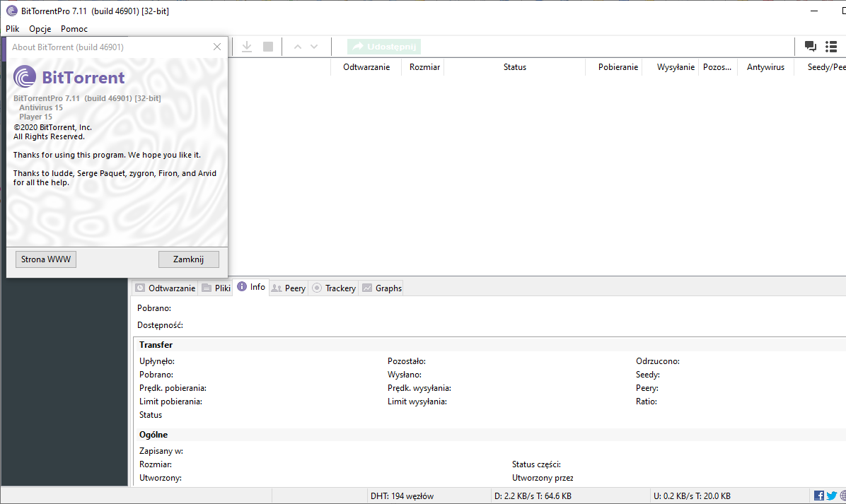Click the Minimize window button
Image resolution: width=846 pixels, height=504 pixels.
click(x=814, y=11)
